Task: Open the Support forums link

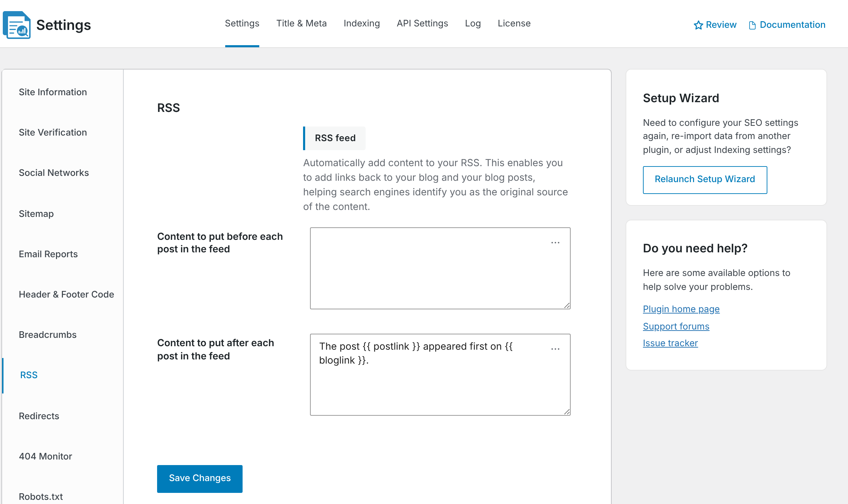Action: pos(676,326)
